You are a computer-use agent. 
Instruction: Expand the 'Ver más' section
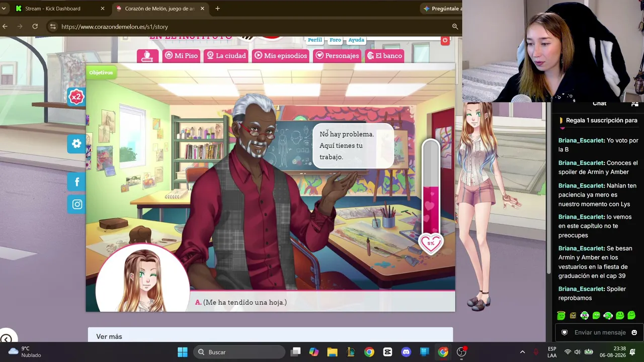(270, 336)
